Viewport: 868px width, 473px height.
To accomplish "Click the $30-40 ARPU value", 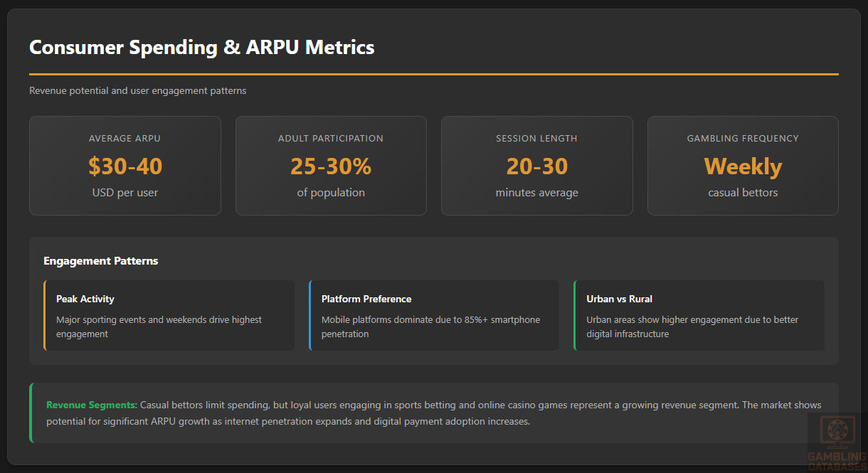I will point(125,166).
